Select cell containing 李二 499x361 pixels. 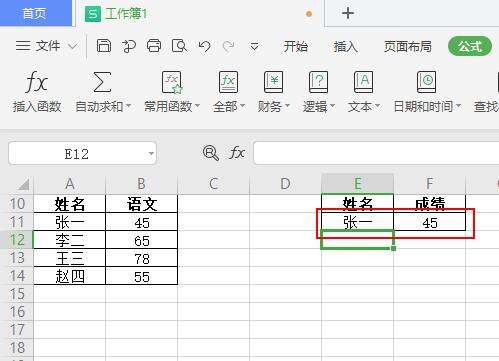(x=69, y=240)
